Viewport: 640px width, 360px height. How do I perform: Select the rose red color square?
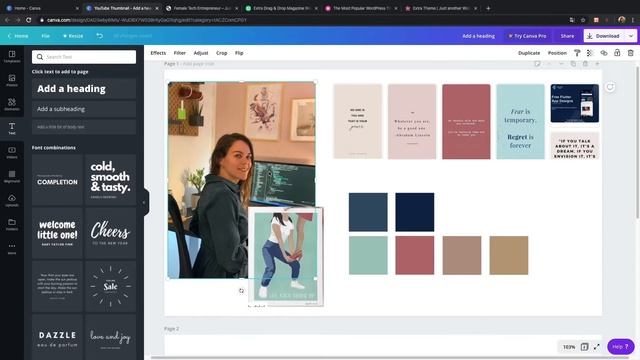415,255
